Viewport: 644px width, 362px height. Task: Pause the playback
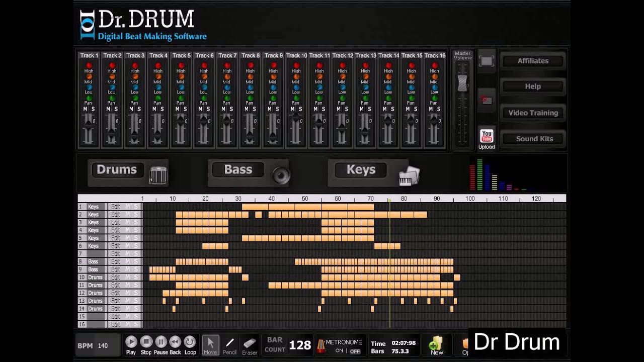(160, 342)
